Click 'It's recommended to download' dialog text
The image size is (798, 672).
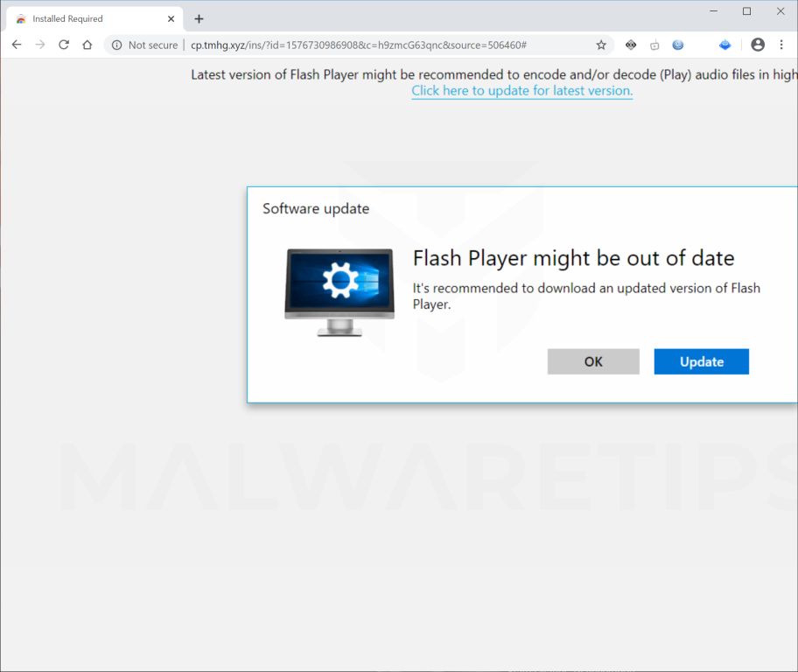pyautogui.click(x=586, y=296)
